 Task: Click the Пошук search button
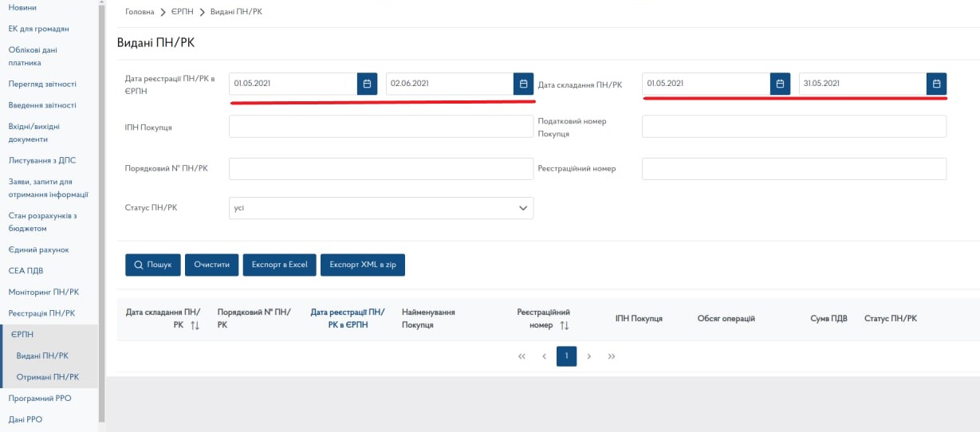click(153, 265)
